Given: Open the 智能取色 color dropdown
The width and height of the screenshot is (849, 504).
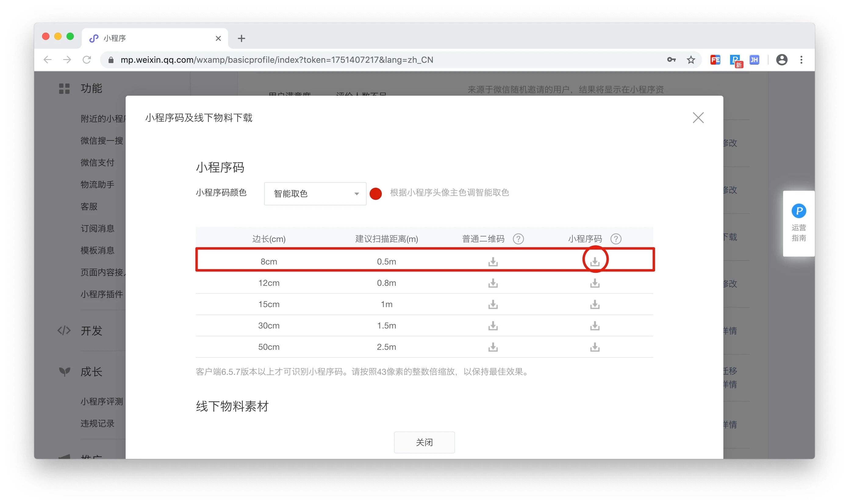Looking at the screenshot, I should tap(315, 193).
